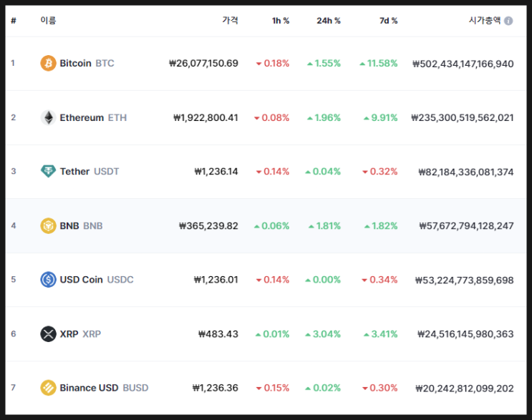Click the XRP price ₩483.43

pos(218,334)
